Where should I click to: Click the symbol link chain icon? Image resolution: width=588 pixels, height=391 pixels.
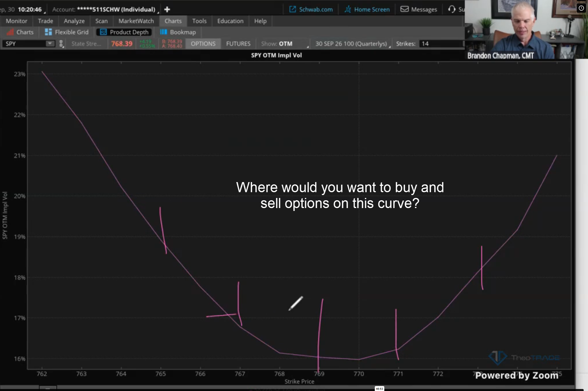tap(61, 44)
